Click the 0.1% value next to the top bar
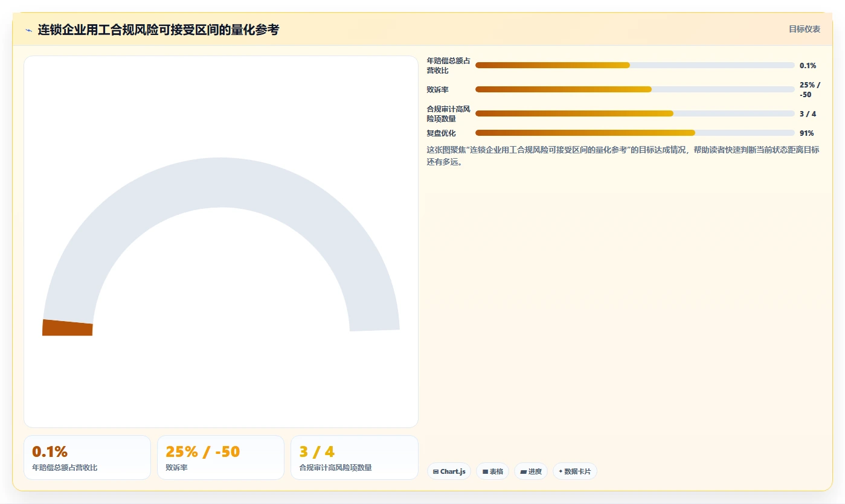845x504 pixels. pyautogui.click(x=808, y=66)
